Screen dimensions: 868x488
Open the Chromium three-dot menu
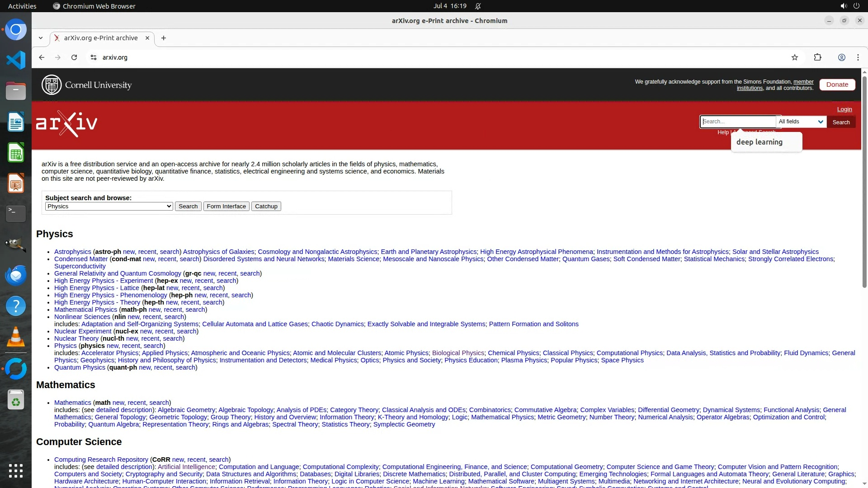858,57
